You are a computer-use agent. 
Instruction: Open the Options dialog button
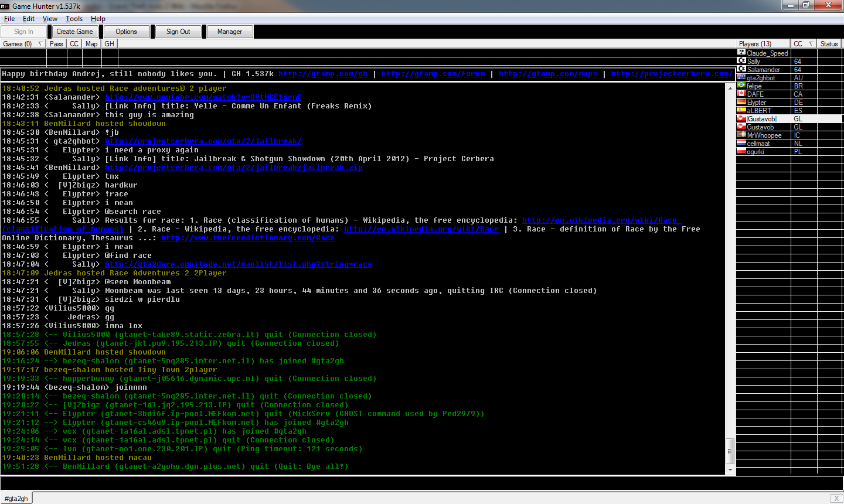click(126, 32)
